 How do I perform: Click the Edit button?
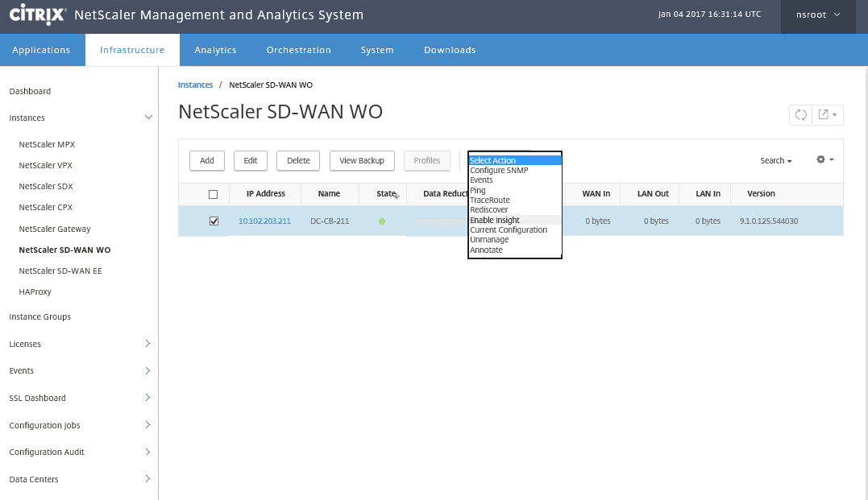(250, 160)
